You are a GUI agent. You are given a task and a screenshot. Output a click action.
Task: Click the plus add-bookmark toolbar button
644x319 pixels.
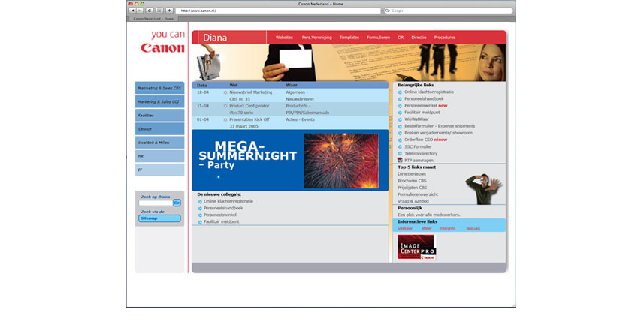169,11
